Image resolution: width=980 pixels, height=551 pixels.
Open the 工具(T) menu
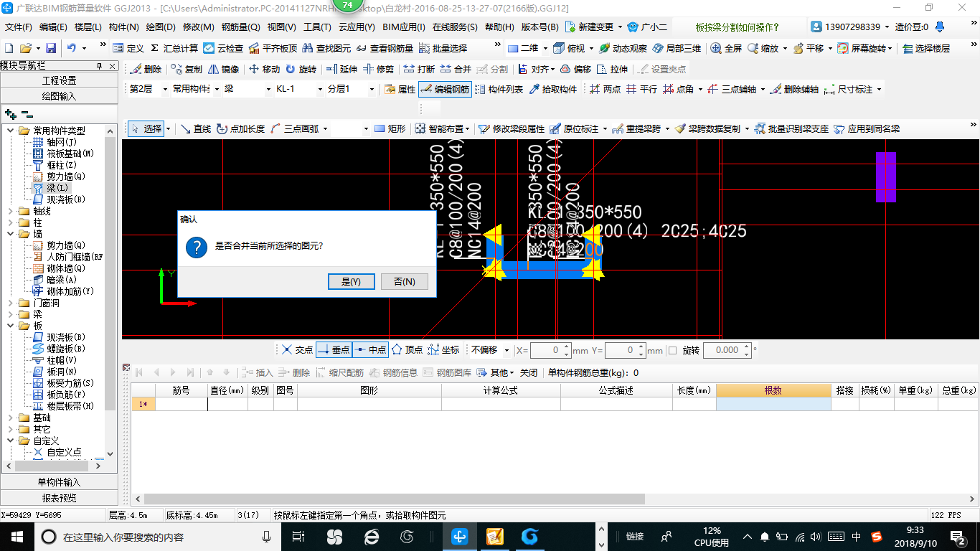[317, 27]
